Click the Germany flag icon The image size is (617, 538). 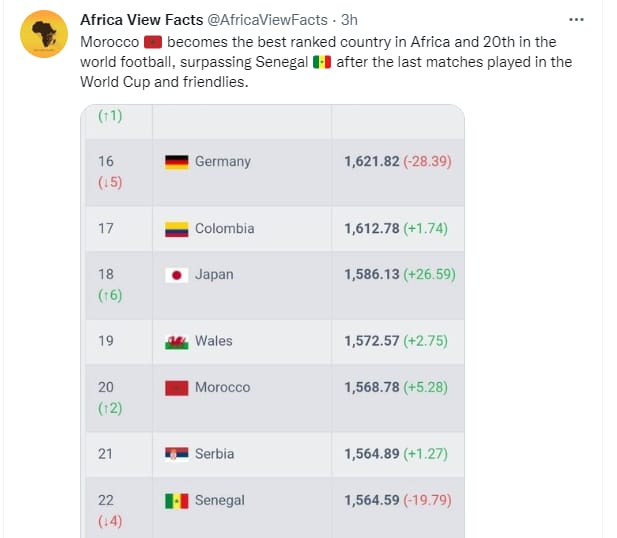pos(177,162)
